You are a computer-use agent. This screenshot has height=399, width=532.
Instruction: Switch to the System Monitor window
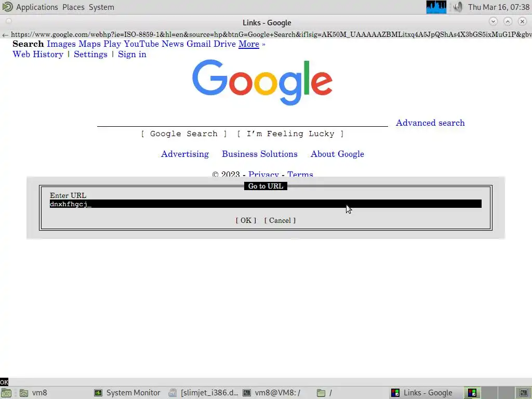(x=128, y=393)
